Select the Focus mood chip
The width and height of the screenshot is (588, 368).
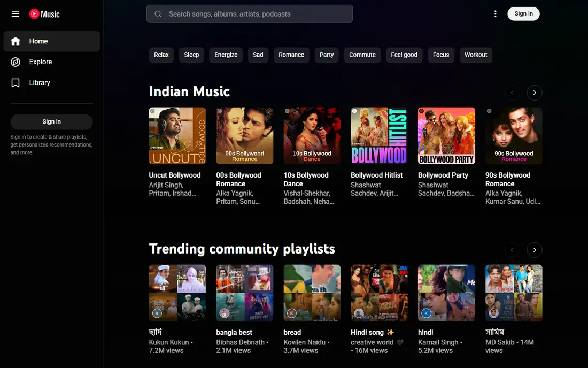coord(441,55)
